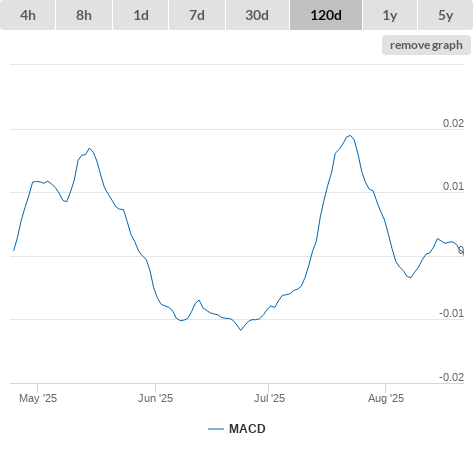Click the MACD line peak near late July
The height and width of the screenshot is (455, 474).
pyautogui.click(x=350, y=135)
